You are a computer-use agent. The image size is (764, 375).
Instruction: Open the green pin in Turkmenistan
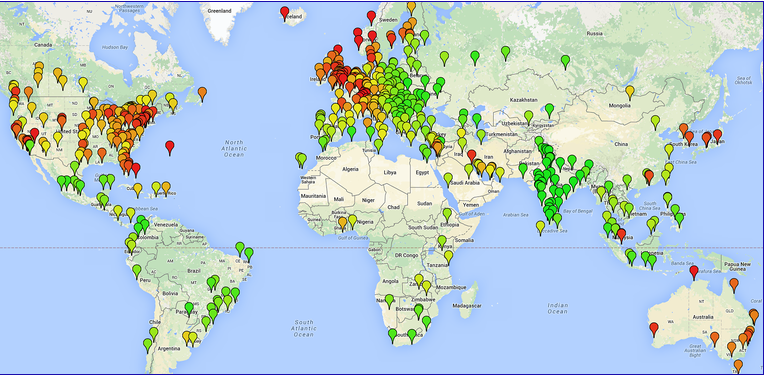coord(481,136)
